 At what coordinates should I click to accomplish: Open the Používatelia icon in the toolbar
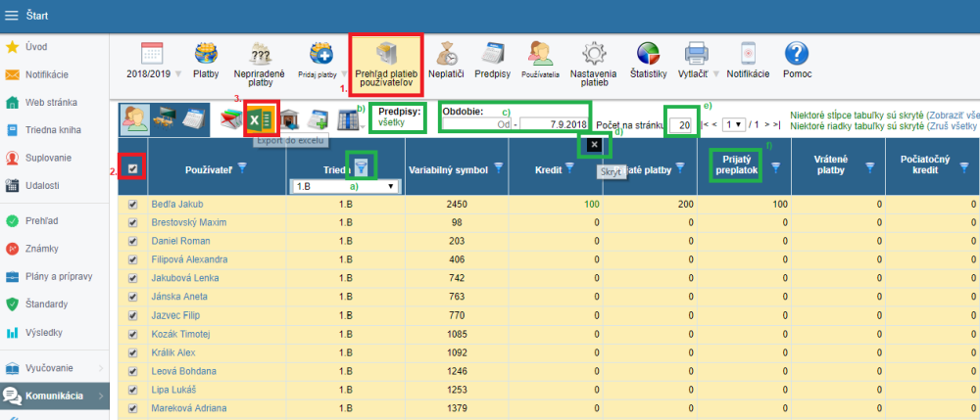click(x=541, y=54)
